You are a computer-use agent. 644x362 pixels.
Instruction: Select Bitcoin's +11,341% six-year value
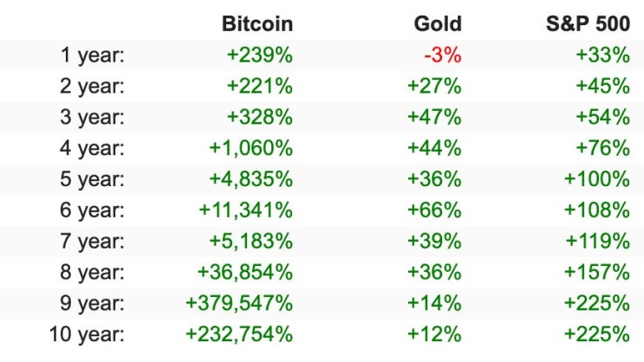245,210
